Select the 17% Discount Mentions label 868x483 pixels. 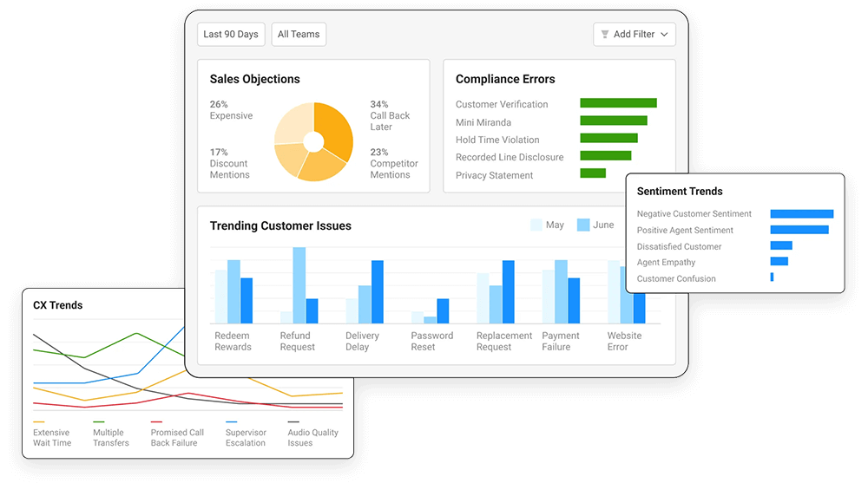[229, 163]
